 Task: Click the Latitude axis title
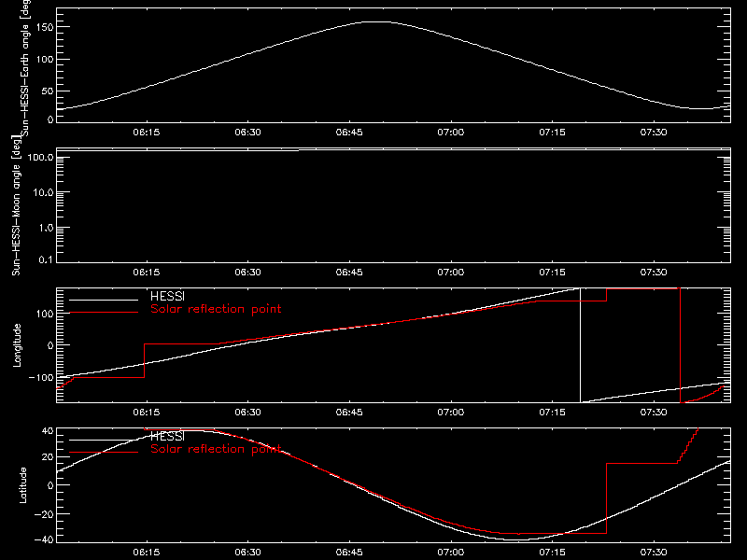[22, 485]
